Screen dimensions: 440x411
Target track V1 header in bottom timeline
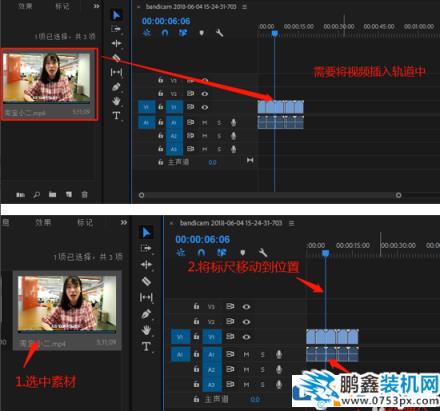pyautogui.click(x=211, y=337)
